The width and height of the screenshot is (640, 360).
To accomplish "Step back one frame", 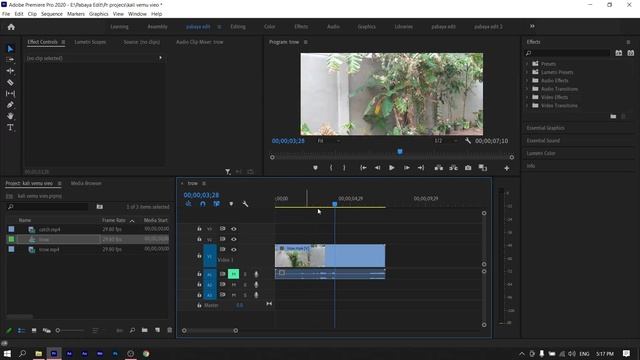I will coord(378,168).
